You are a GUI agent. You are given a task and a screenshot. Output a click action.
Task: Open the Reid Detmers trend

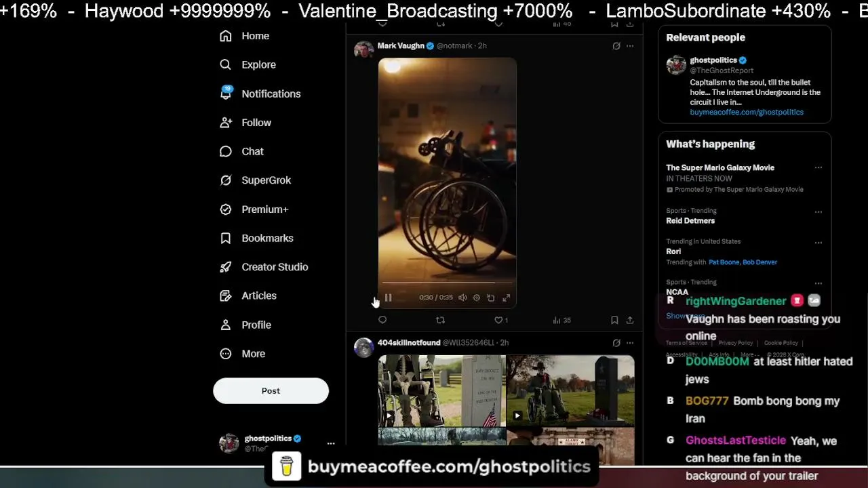coord(690,220)
